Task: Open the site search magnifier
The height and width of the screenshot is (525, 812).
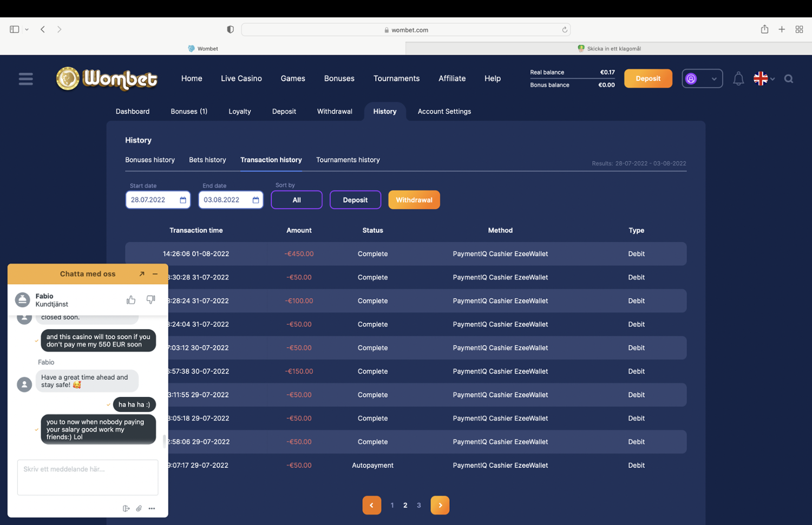Action: point(789,79)
